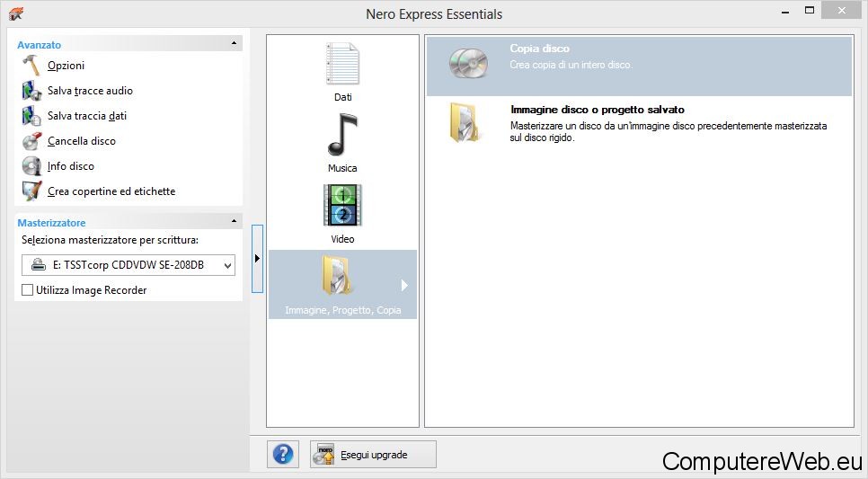This screenshot has width=868, height=479.
Task: Select the Immagine, Progetto, Copia label
Action: click(342, 310)
